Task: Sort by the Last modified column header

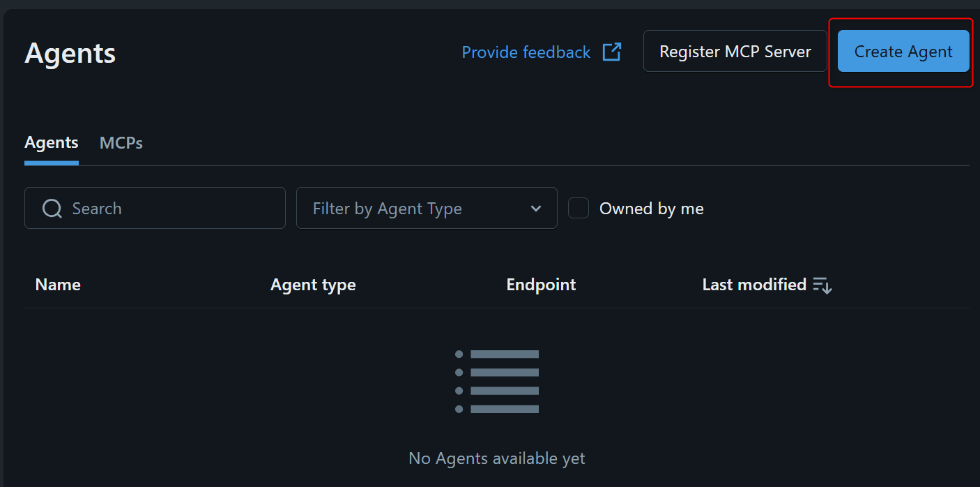Action: pyautogui.click(x=754, y=285)
